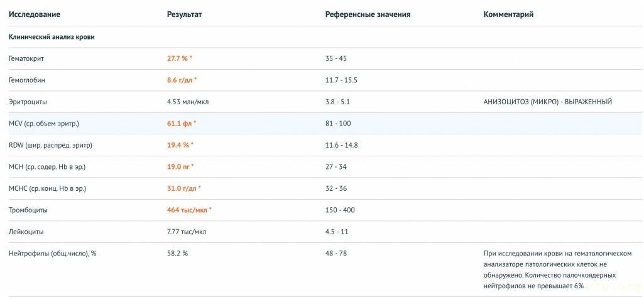Click the flagged hematocrit result 27.7 %
This screenshot has height=297, width=644.
pyautogui.click(x=180, y=58)
